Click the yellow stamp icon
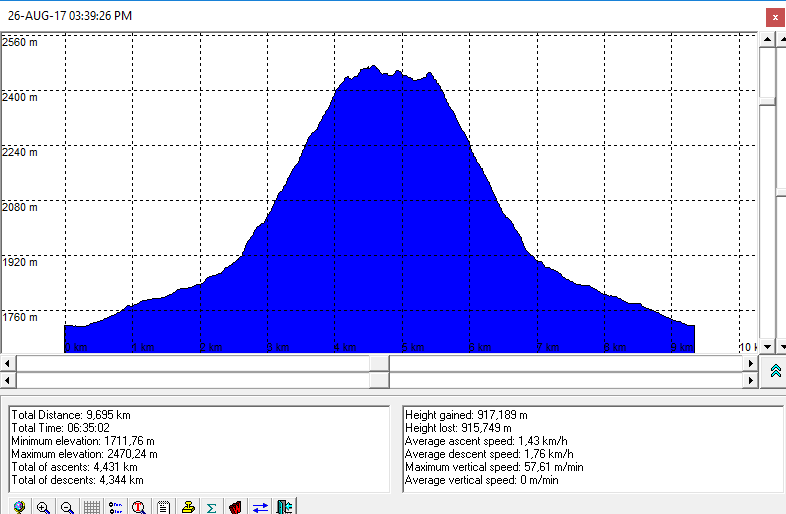 pos(187,506)
